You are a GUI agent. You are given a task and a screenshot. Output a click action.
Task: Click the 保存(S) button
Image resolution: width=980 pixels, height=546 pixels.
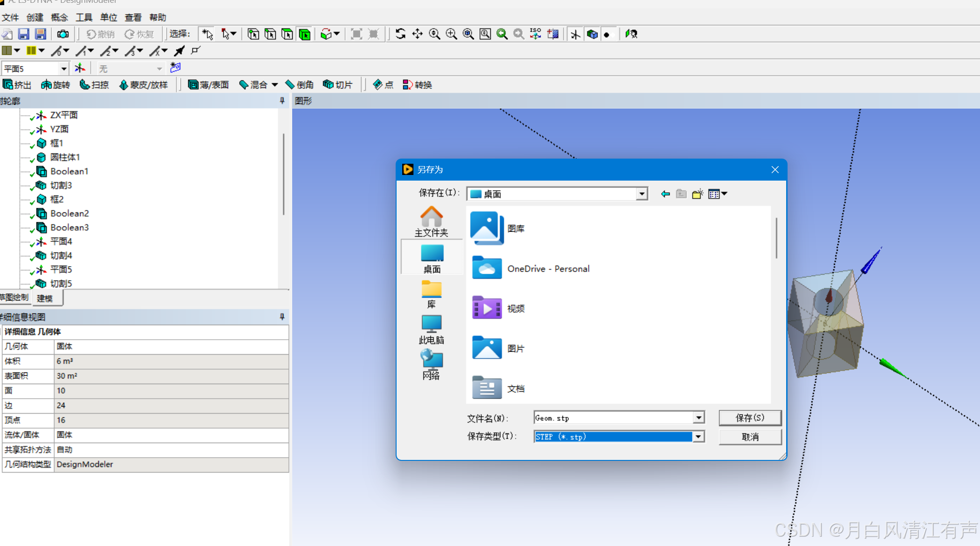coord(750,417)
